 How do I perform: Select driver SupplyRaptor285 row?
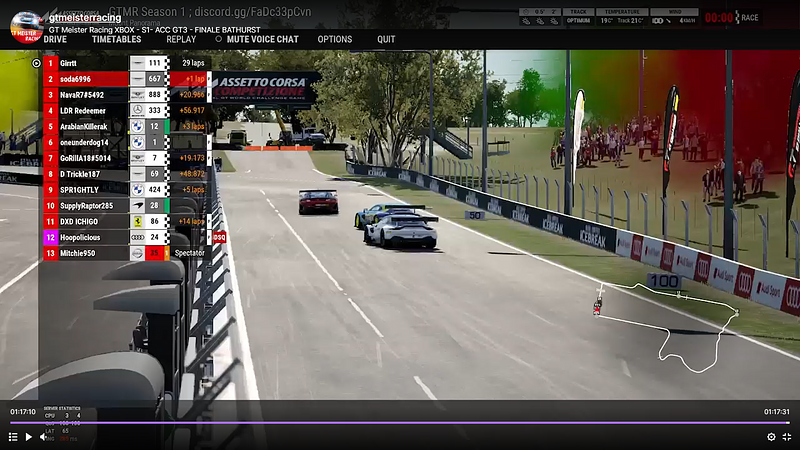pos(128,206)
